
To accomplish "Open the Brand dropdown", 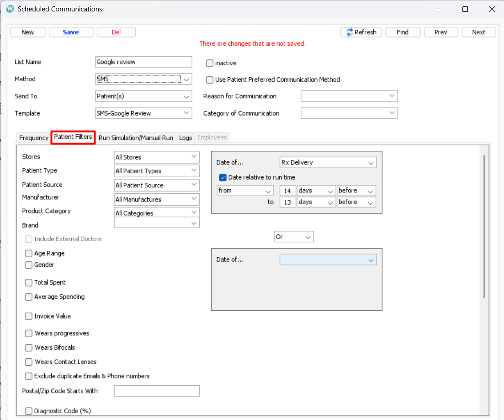I will 157,223.
